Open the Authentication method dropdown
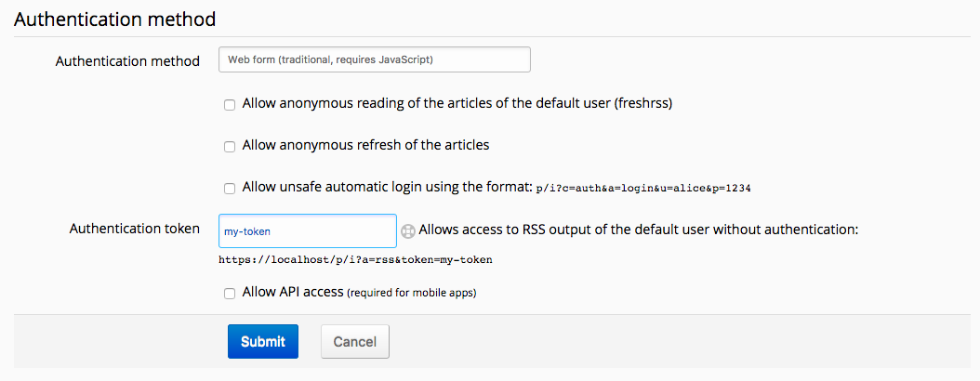 pos(374,60)
